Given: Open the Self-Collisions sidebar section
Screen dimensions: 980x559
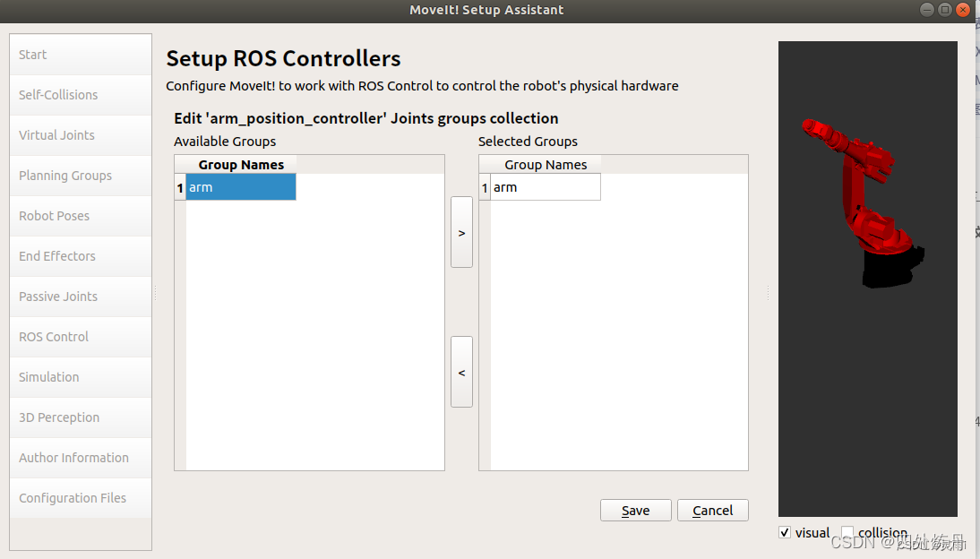Looking at the screenshot, I should click(80, 94).
